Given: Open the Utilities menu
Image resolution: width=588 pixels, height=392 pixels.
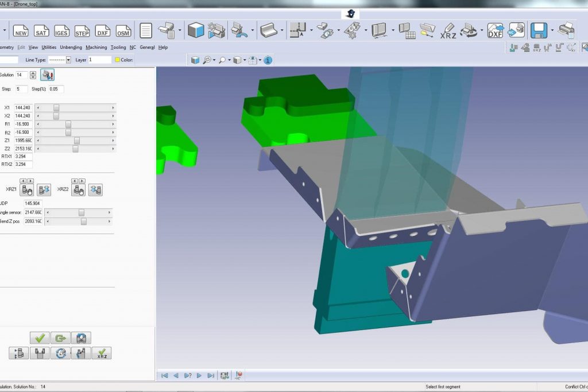Looking at the screenshot, I should [x=49, y=47].
